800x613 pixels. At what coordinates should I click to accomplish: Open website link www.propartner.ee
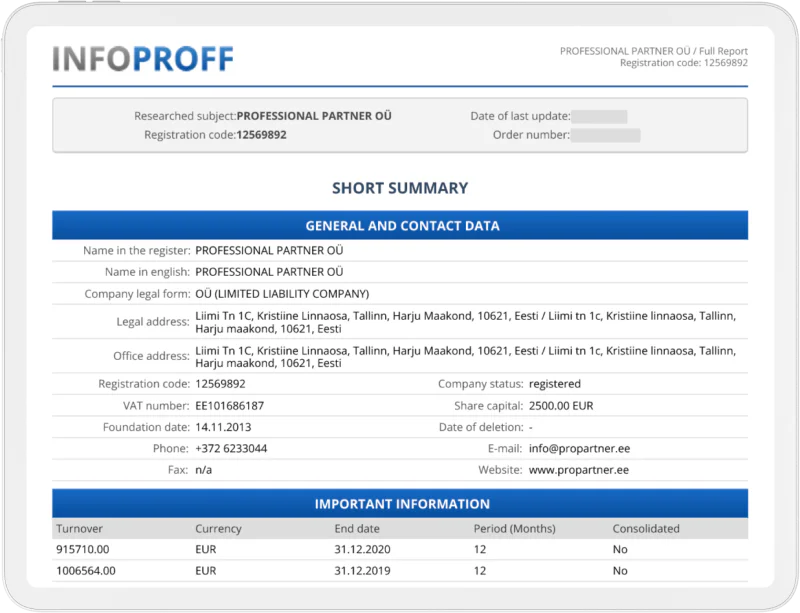point(579,470)
